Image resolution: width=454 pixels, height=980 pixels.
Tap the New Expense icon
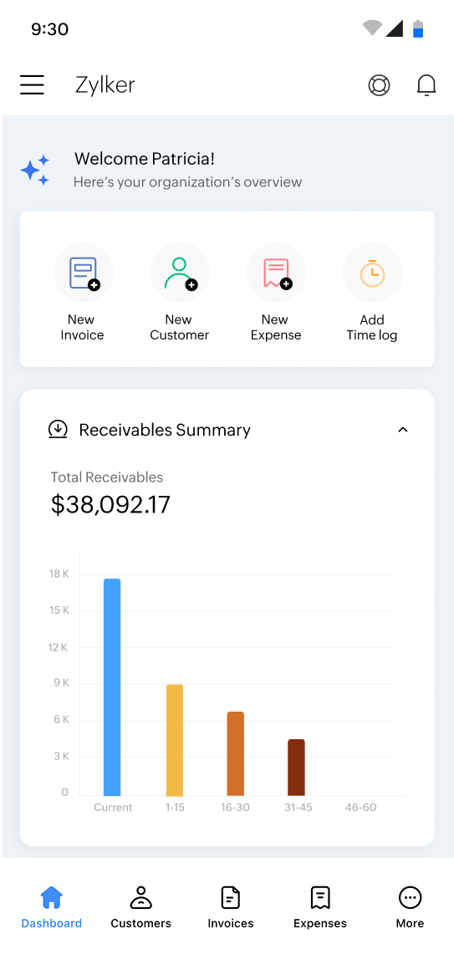click(276, 273)
